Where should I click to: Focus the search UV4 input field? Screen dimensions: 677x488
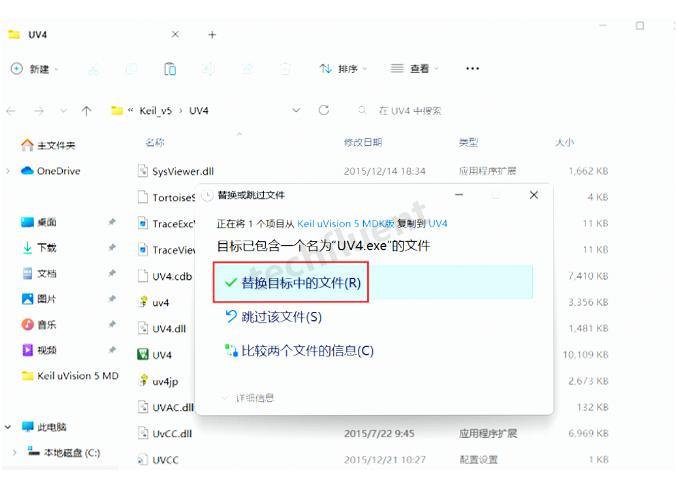point(409,111)
